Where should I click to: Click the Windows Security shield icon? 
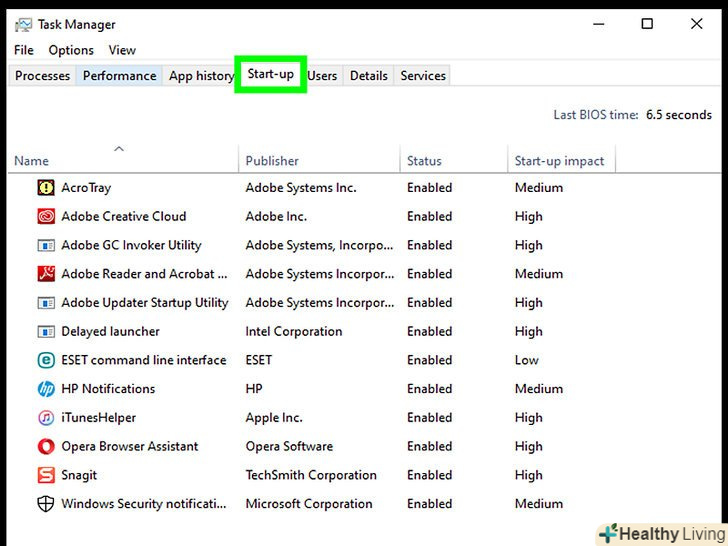coord(46,504)
